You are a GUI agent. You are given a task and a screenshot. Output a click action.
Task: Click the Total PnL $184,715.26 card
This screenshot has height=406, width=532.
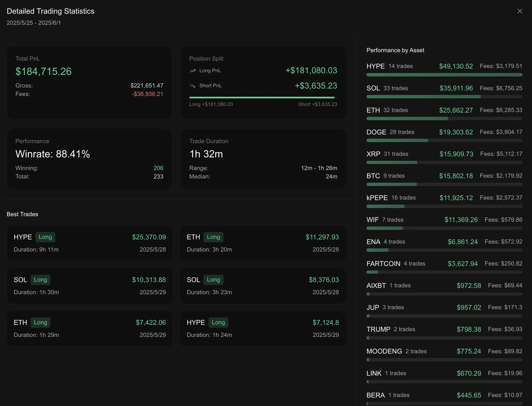(89, 83)
